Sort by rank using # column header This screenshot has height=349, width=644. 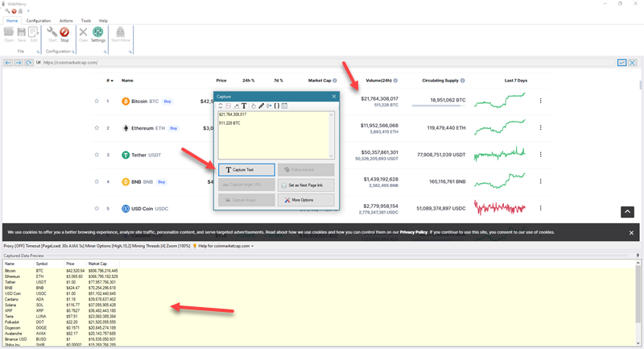click(109, 81)
